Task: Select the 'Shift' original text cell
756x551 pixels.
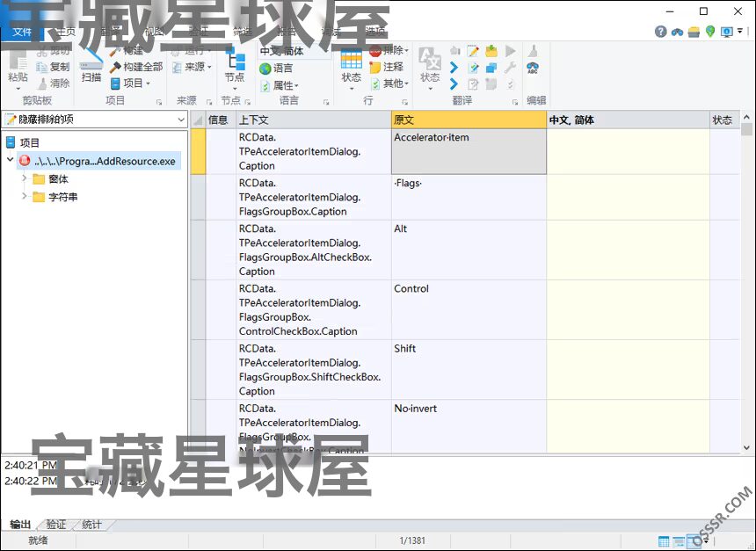Action: (x=469, y=369)
